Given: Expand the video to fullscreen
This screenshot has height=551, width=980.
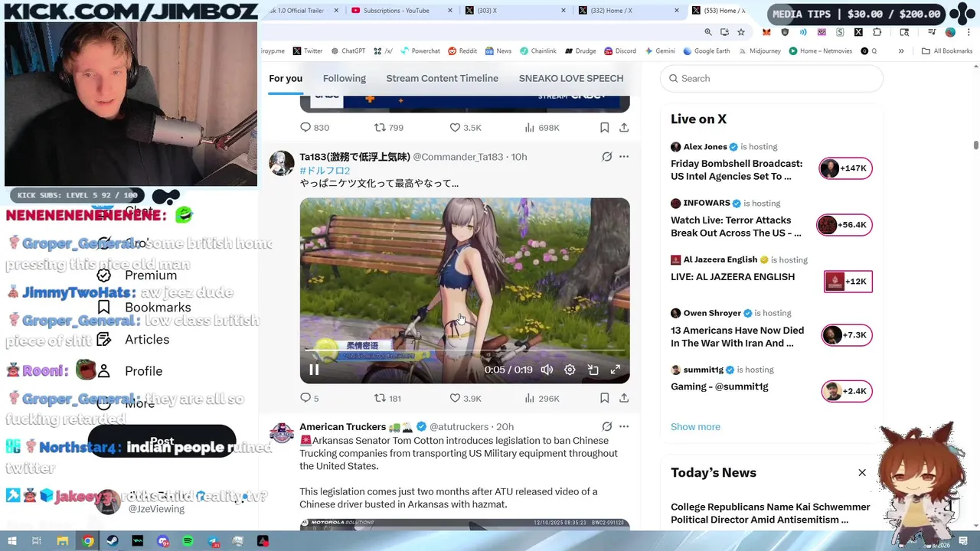Looking at the screenshot, I should [x=615, y=370].
